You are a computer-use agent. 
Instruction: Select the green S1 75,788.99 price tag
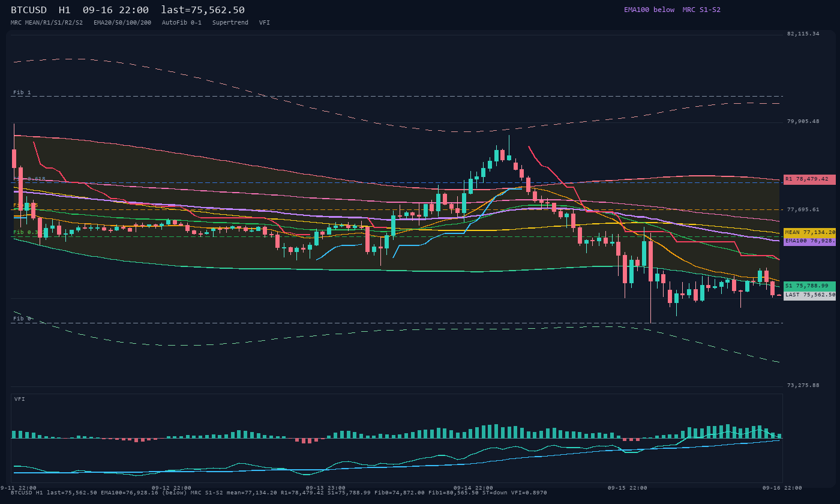[x=809, y=286]
